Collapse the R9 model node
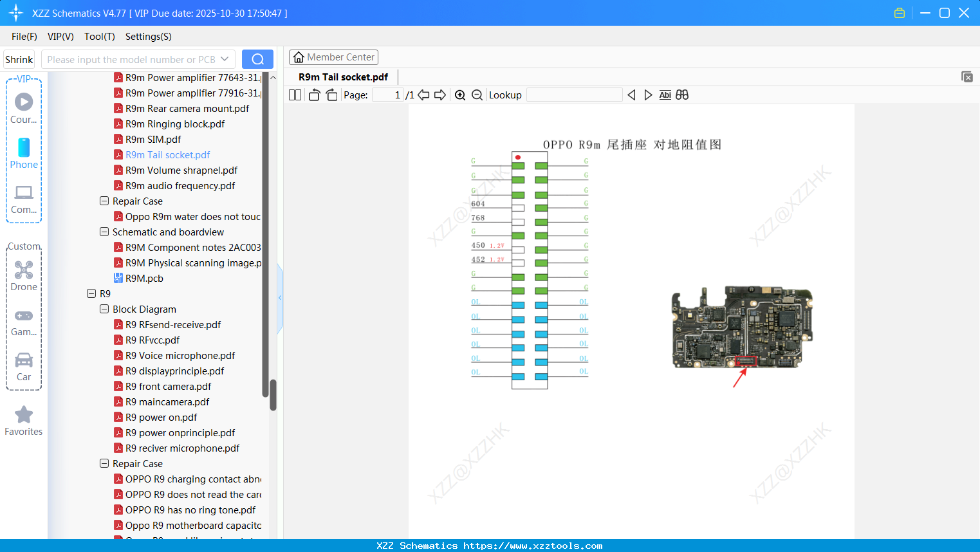This screenshot has width=980, height=552. 91,294
